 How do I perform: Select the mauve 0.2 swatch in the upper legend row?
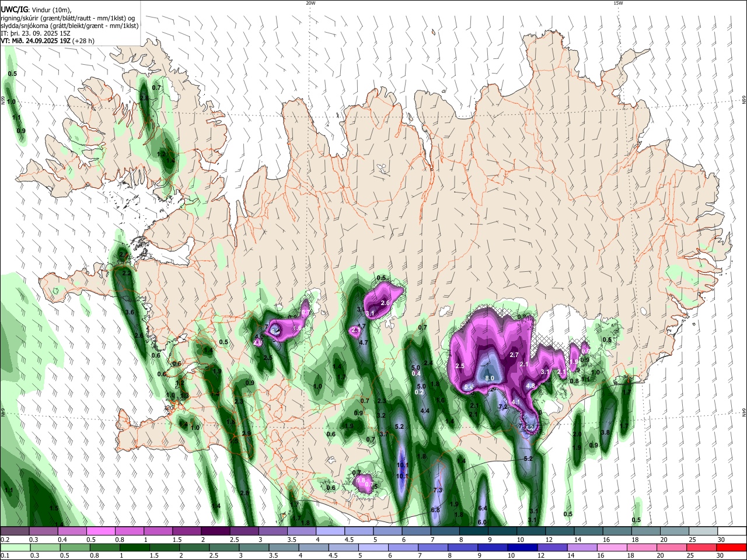tap(14, 531)
